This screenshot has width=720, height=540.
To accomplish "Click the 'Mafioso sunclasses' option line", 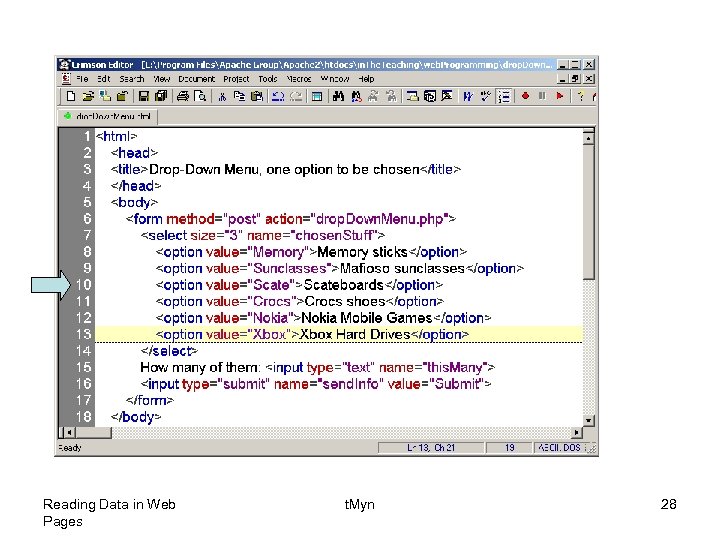I will (x=339, y=269).
